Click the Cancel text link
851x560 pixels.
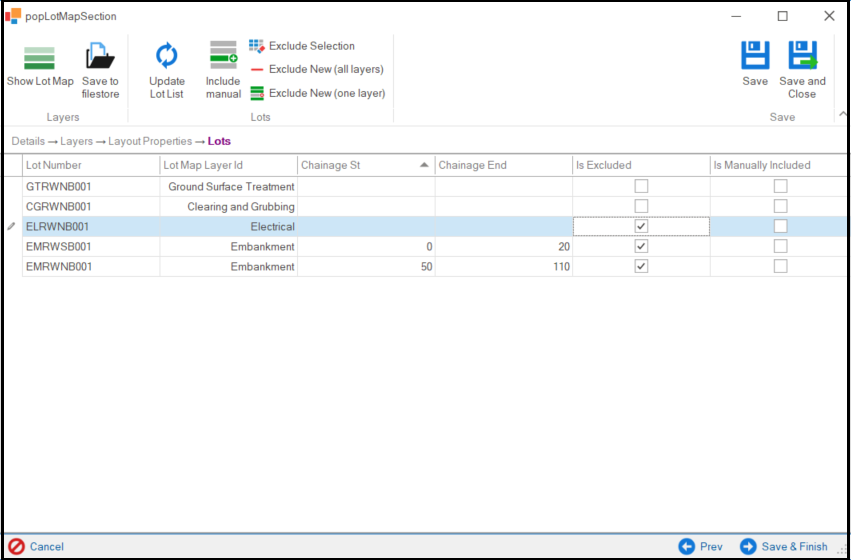tap(47, 546)
